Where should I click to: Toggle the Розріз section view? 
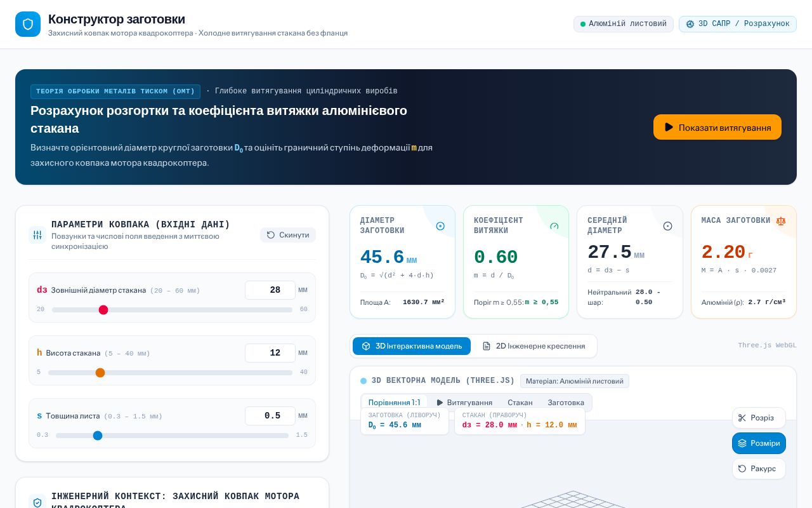759,418
